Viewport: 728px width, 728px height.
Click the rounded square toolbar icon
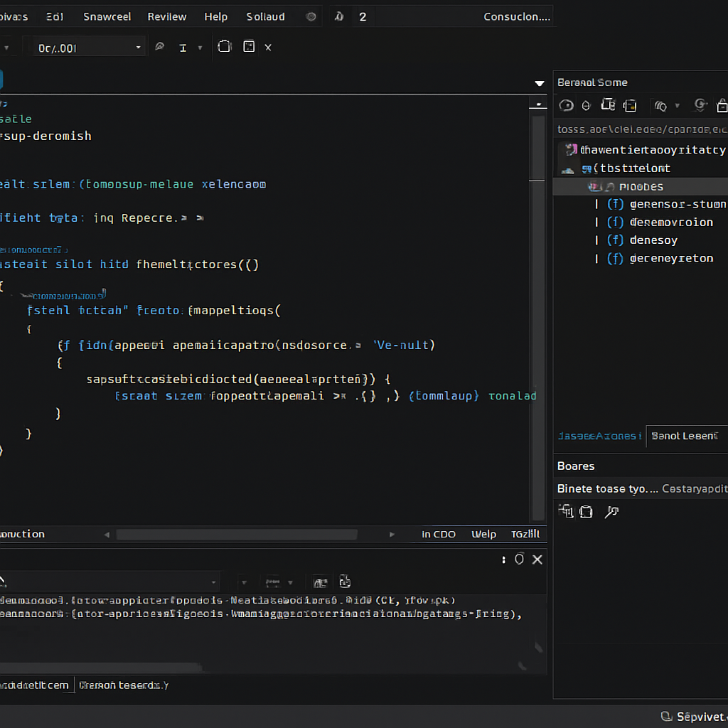(x=225, y=46)
